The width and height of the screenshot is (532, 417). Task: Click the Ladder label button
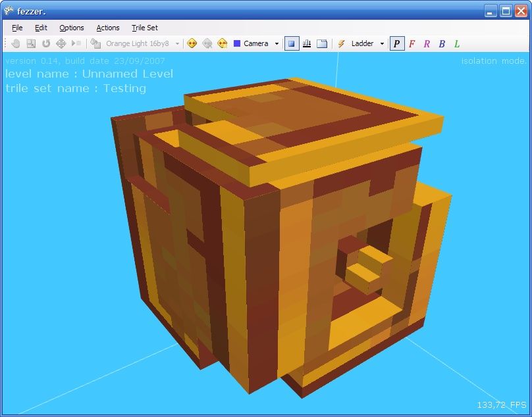362,43
